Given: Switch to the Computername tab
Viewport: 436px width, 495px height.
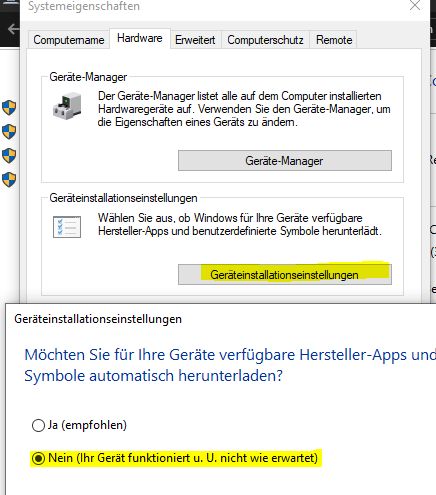Looking at the screenshot, I should click(x=69, y=40).
